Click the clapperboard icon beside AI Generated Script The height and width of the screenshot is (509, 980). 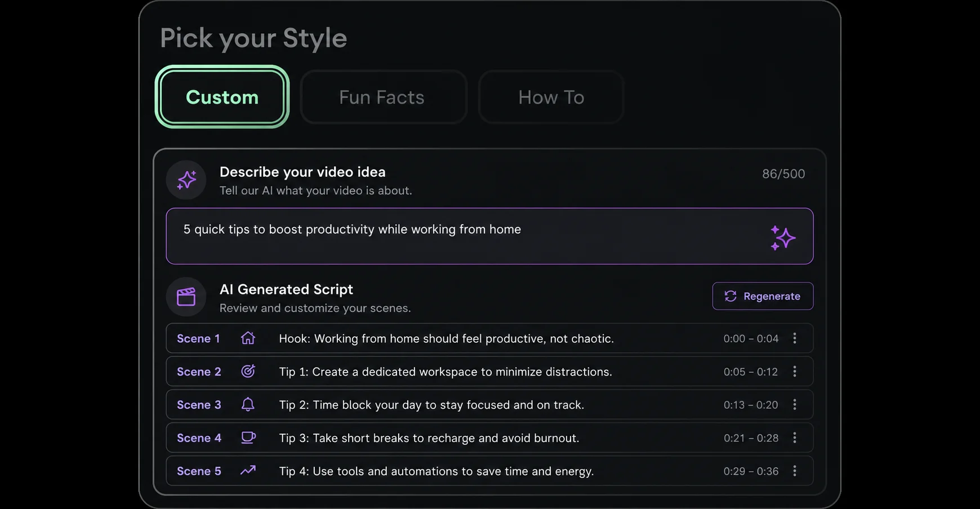(x=186, y=297)
